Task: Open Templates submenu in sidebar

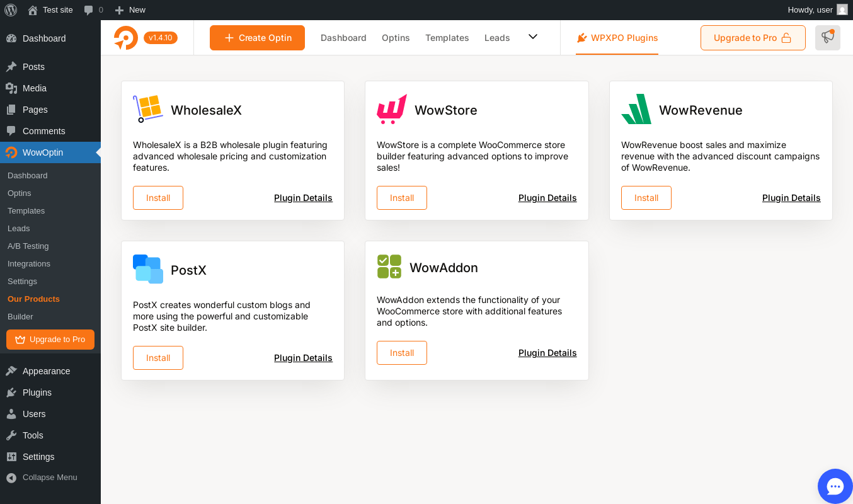Action: [x=50, y=211]
